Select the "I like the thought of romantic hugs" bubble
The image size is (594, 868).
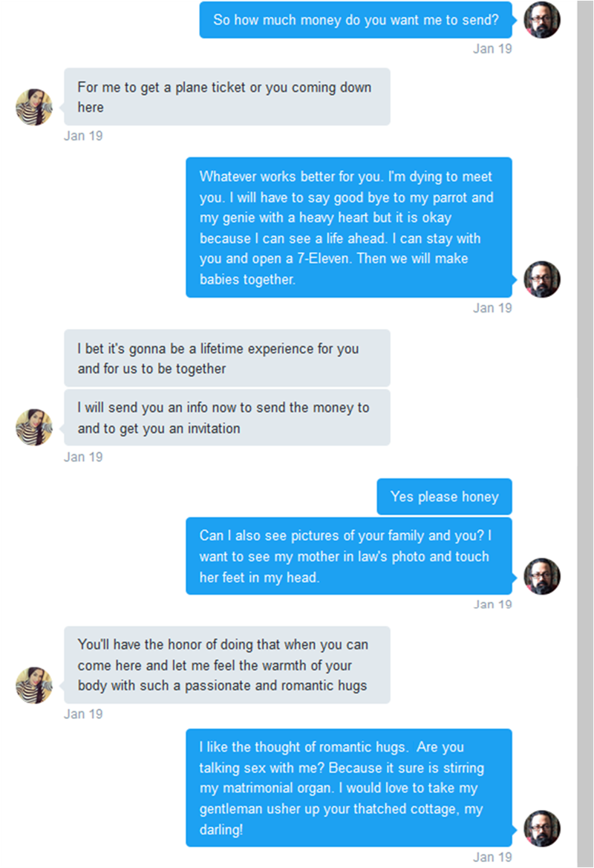tap(348, 788)
